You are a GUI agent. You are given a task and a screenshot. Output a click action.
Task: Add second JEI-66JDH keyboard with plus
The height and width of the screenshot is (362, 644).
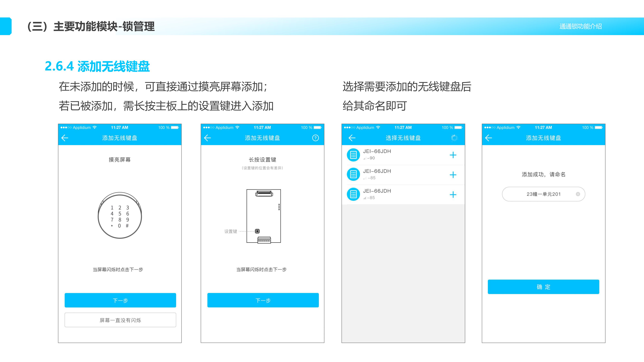coord(453,175)
